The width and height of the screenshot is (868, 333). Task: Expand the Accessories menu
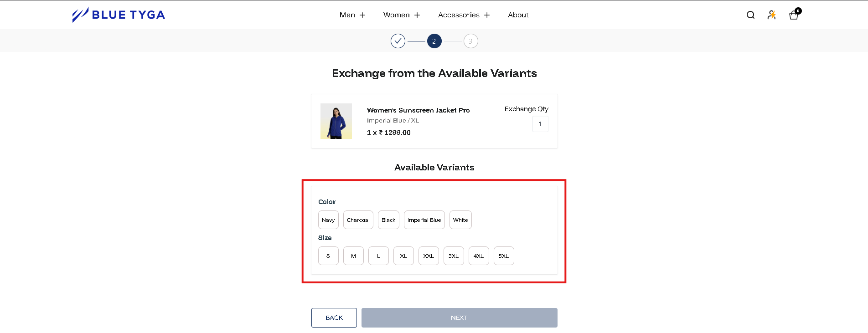464,15
